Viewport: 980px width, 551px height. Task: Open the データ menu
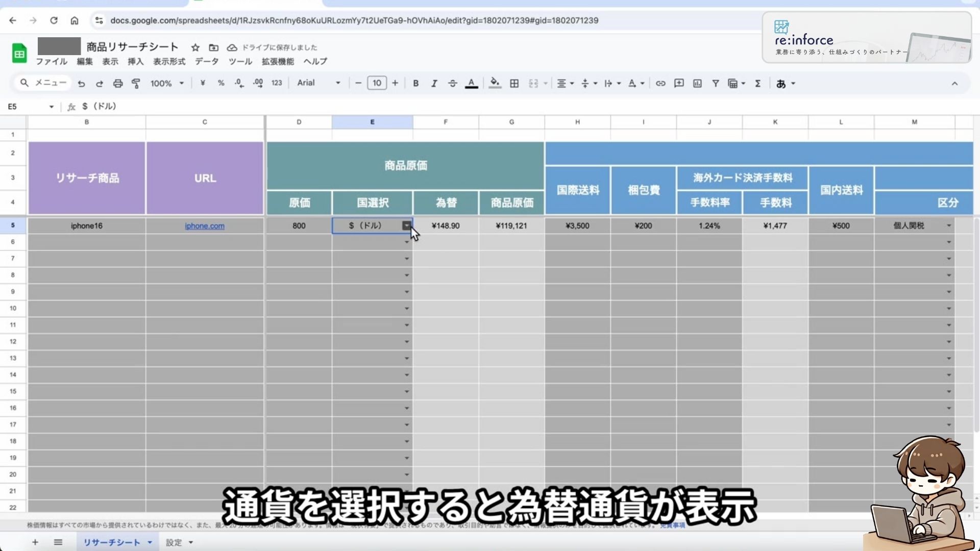coord(207,61)
